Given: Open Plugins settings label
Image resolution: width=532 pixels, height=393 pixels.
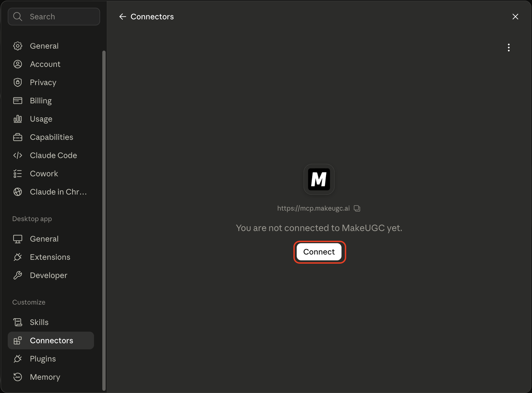Looking at the screenshot, I should point(43,359).
